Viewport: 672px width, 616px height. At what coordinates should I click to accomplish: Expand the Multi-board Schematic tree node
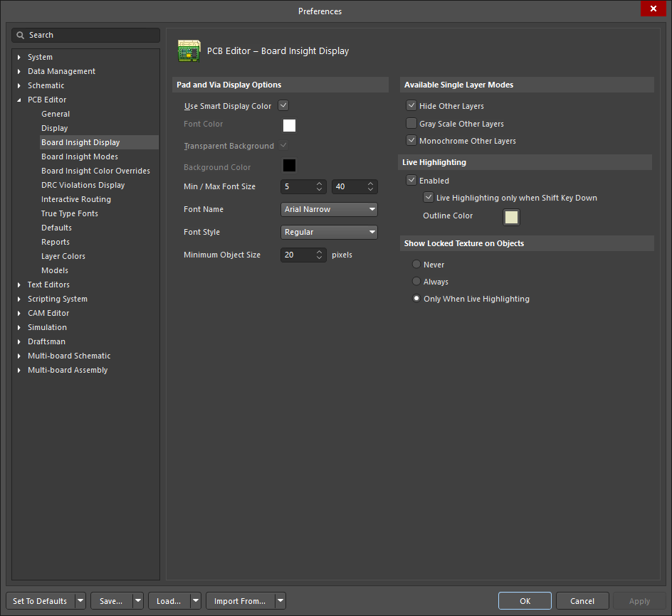coord(19,356)
